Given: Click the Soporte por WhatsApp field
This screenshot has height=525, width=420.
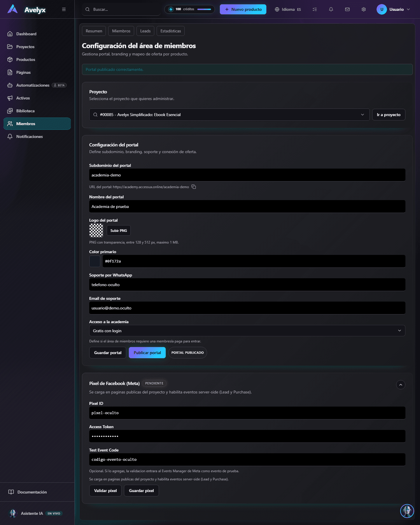Looking at the screenshot, I should click(x=247, y=285).
